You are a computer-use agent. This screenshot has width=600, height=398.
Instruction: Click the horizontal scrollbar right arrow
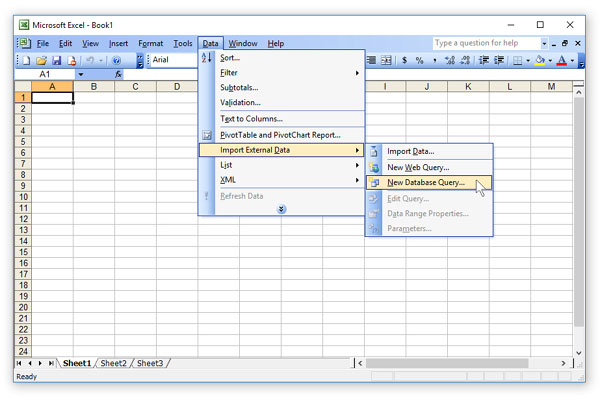(563, 363)
